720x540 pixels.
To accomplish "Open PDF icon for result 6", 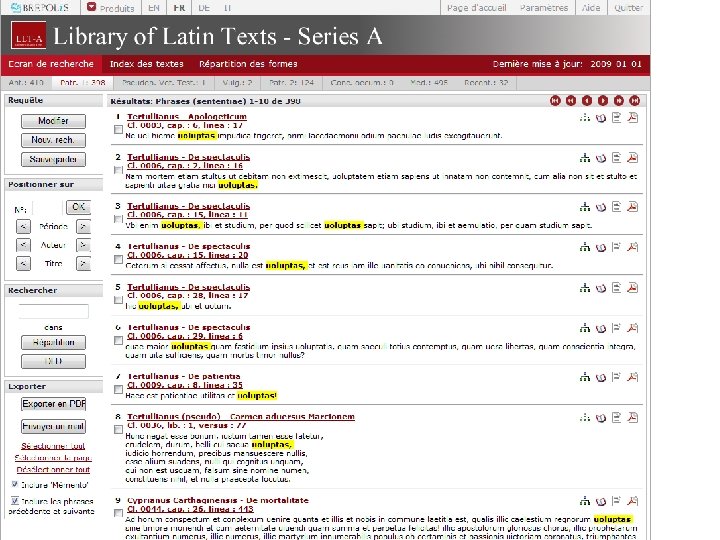I will click(633, 328).
